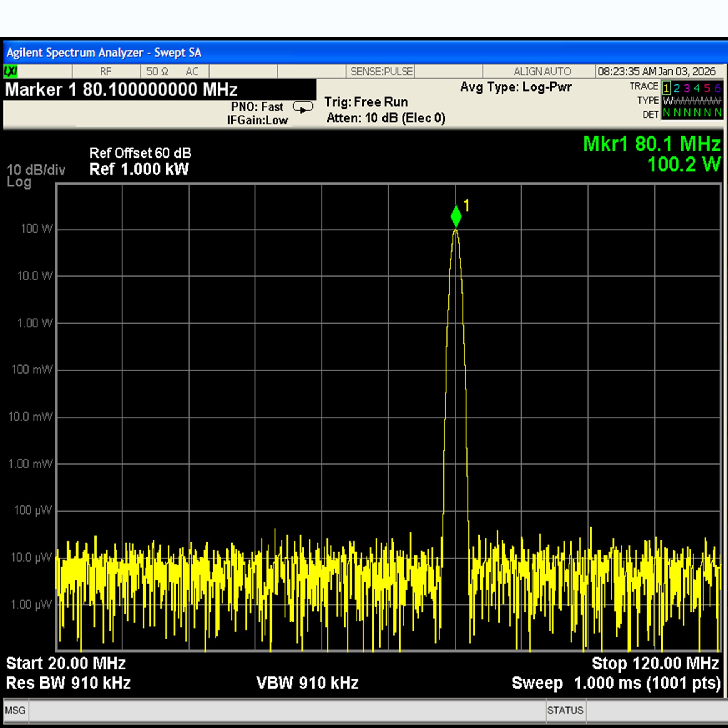Select trace number 5 indicator
728x728 pixels.
707,89
